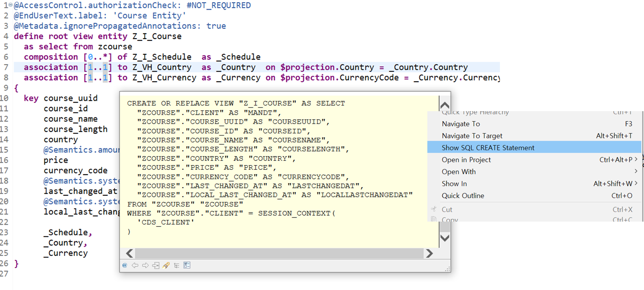The width and height of the screenshot is (644, 290).
Task: Expand the Open in Project submenu arrow
Action: (636, 160)
